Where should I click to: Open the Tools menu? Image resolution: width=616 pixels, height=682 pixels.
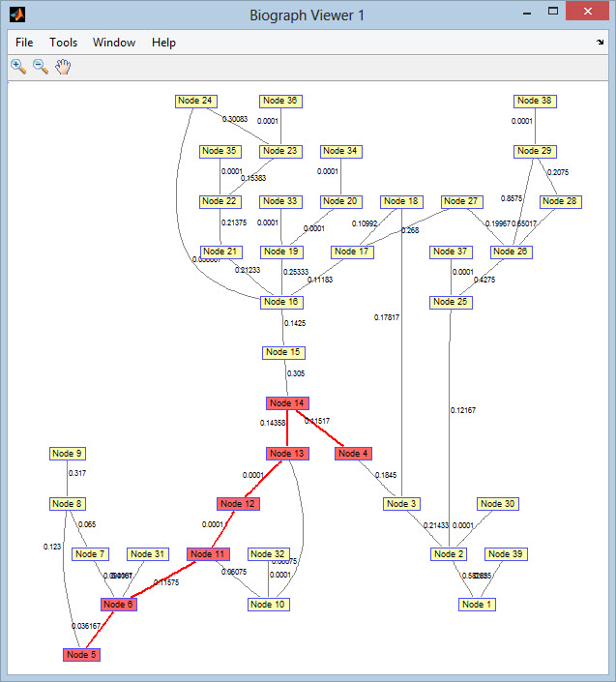64,43
